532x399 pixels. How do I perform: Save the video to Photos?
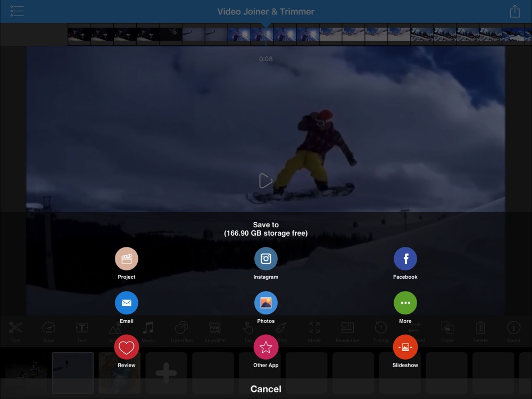[x=265, y=303]
